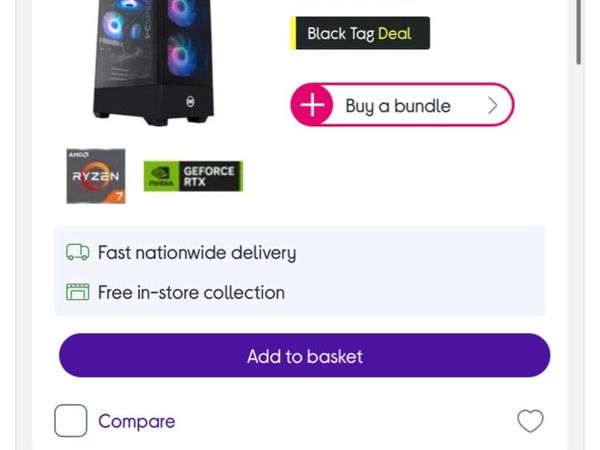Add the gaming PC to basket
600x450 pixels.
[x=305, y=355]
